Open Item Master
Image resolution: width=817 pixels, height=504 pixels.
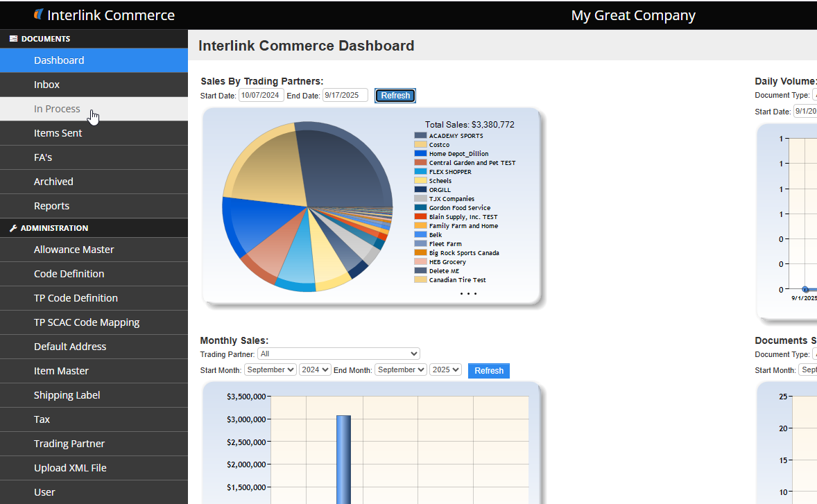coord(94,371)
